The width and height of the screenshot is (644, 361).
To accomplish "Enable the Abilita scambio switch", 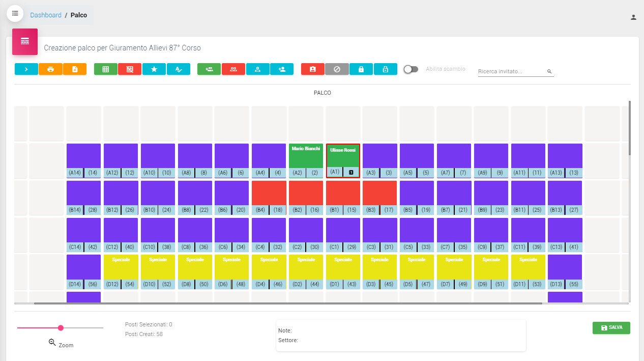I will [411, 69].
